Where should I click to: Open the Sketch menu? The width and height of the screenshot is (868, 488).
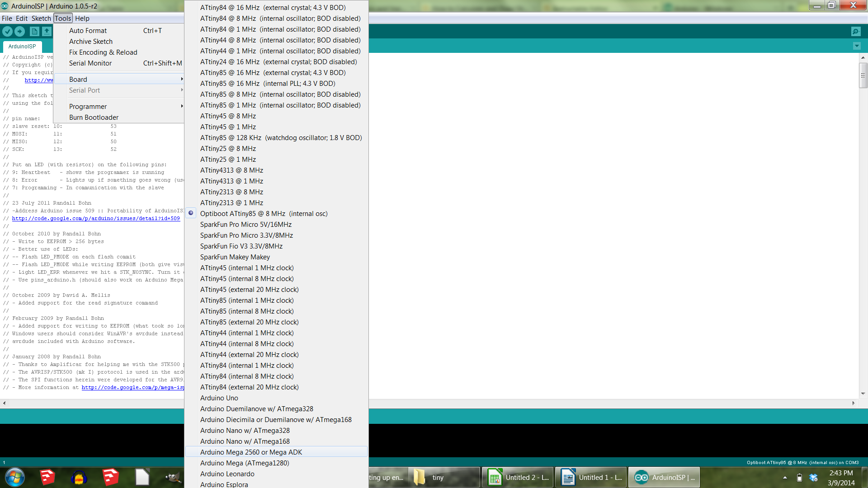41,19
